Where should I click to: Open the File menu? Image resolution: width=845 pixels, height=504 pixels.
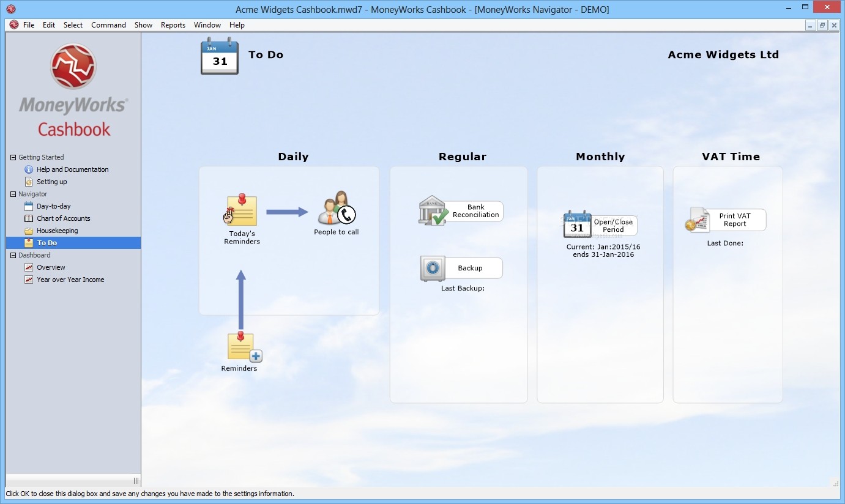[x=29, y=25]
